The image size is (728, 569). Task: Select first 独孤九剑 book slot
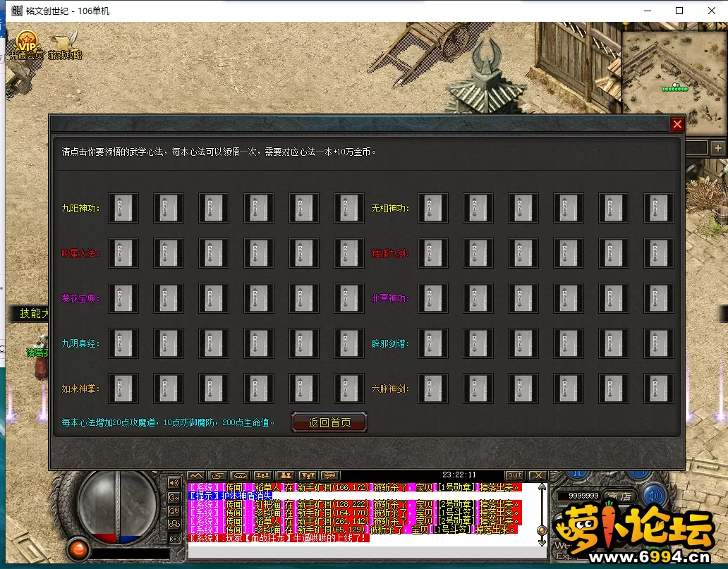coord(433,253)
